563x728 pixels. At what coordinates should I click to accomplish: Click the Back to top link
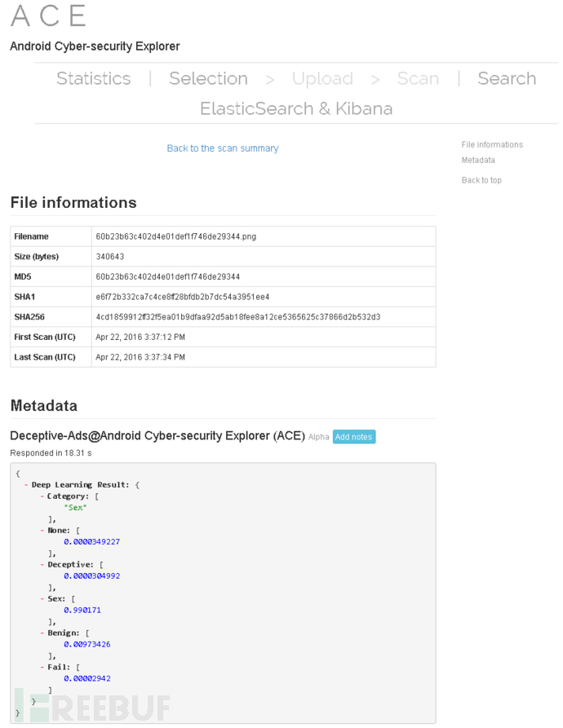tap(481, 180)
